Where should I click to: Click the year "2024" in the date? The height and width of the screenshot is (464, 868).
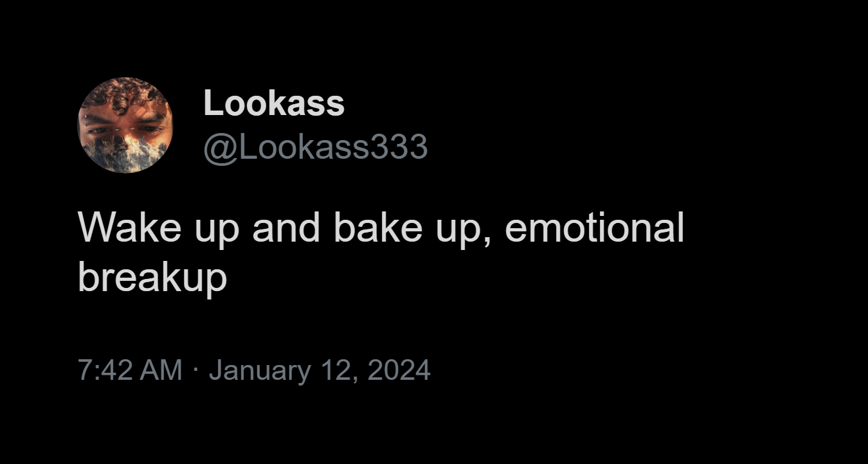(399, 371)
